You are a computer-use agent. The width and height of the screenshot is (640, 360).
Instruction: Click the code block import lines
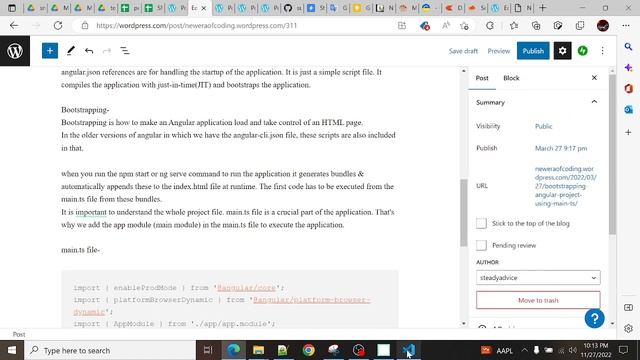coord(229,300)
